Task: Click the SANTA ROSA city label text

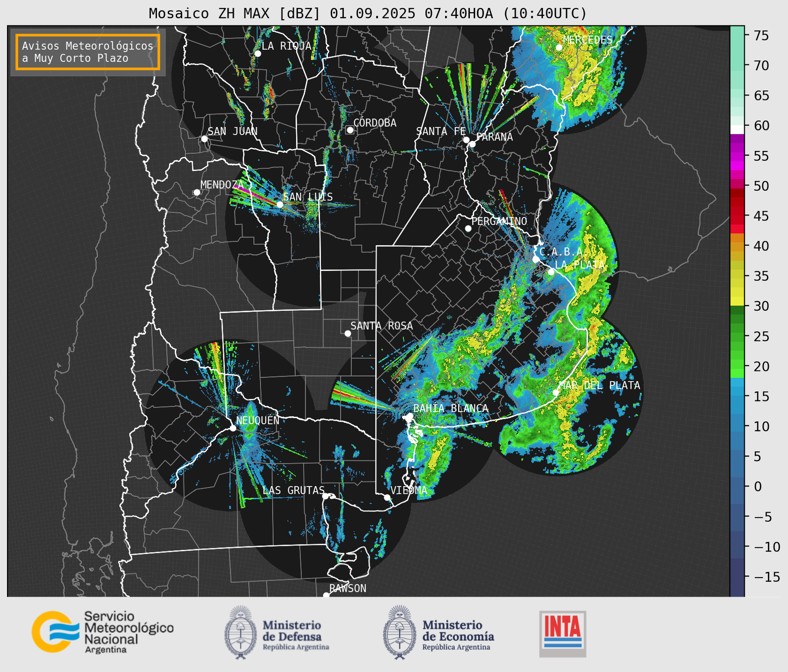Action: click(x=382, y=326)
